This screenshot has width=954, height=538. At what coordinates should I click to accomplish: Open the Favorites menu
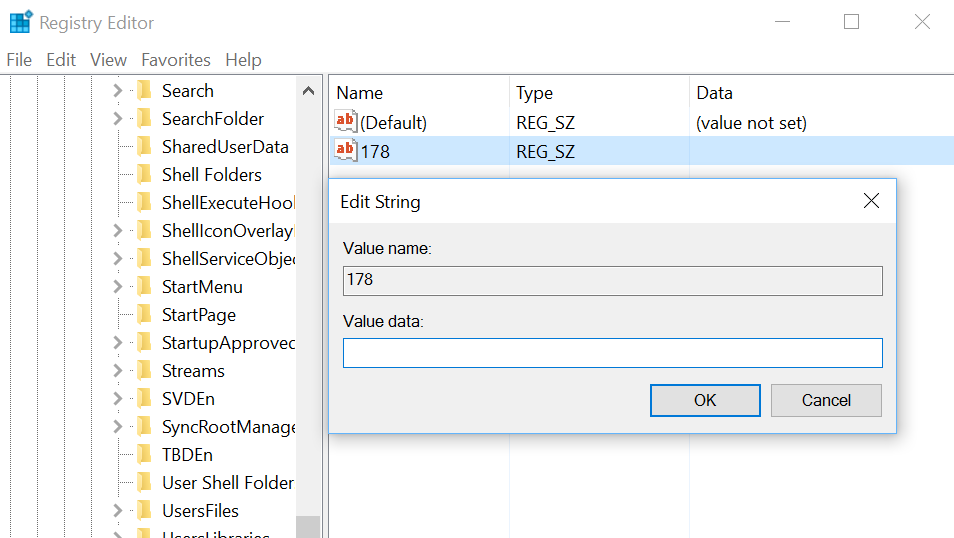[176, 60]
